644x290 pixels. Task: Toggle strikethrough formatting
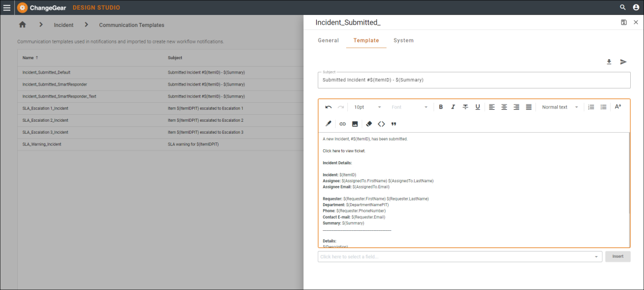(x=465, y=107)
